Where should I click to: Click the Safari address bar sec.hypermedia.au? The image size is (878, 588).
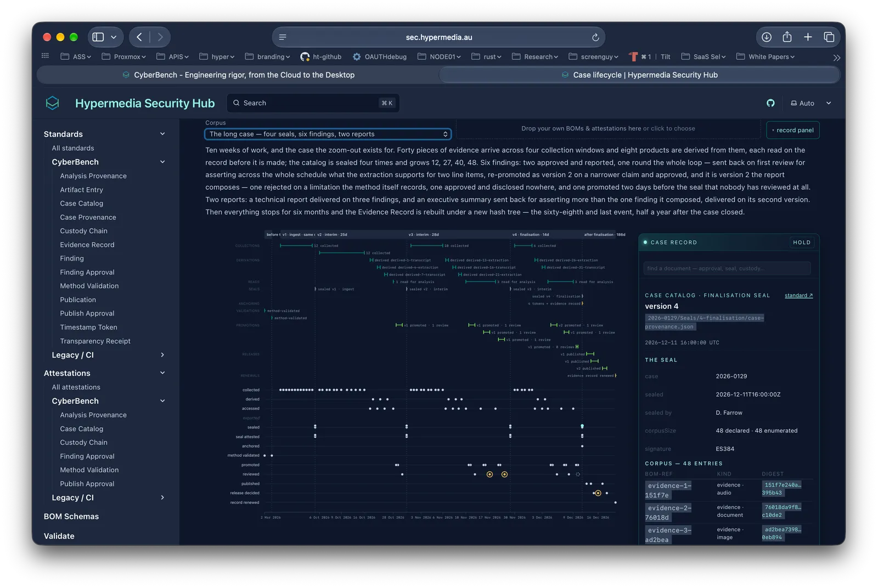pos(439,37)
